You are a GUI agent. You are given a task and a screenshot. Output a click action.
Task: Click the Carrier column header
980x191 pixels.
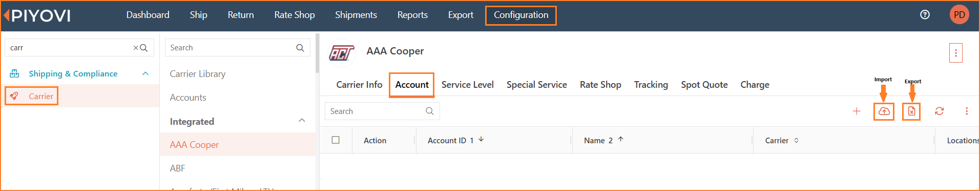pos(777,140)
